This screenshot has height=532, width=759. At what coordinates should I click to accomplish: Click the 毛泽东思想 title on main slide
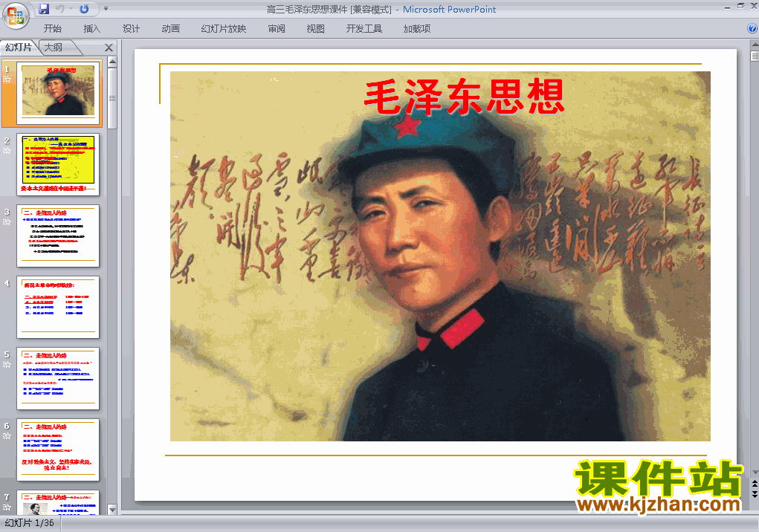(x=464, y=97)
